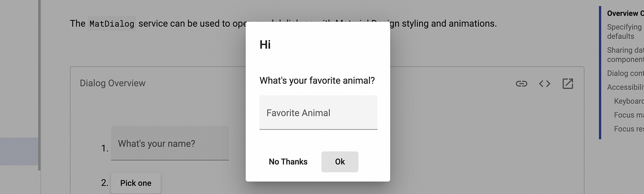Click the Ok button in the dialog

(340, 162)
